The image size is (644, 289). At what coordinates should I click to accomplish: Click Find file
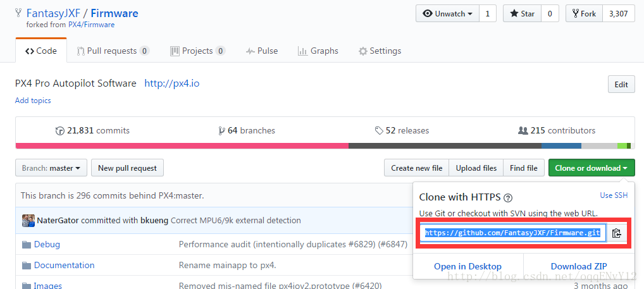coord(524,168)
